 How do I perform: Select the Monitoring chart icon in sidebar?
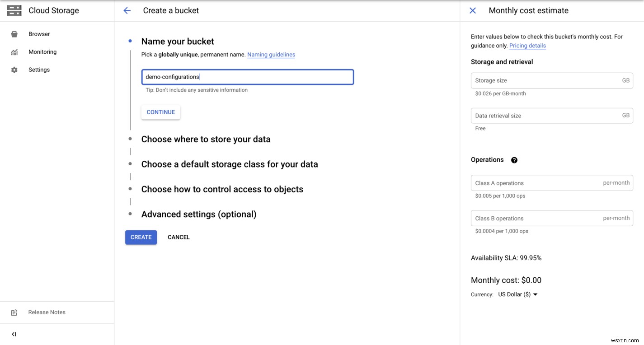tap(14, 51)
